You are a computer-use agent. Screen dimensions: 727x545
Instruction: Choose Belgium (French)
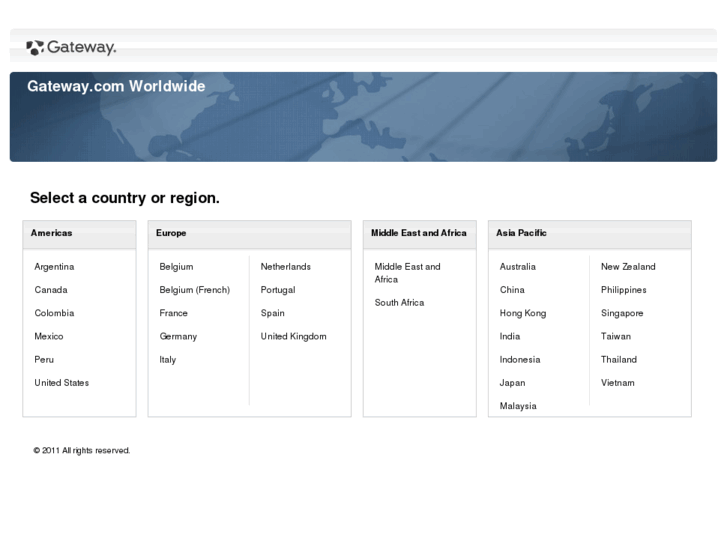(195, 290)
